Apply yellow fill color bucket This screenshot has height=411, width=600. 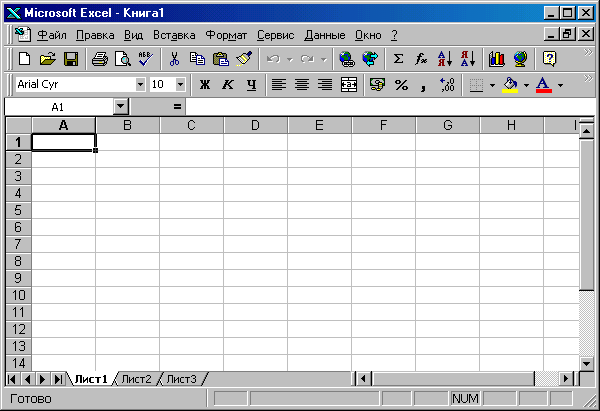pyautogui.click(x=510, y=85)
